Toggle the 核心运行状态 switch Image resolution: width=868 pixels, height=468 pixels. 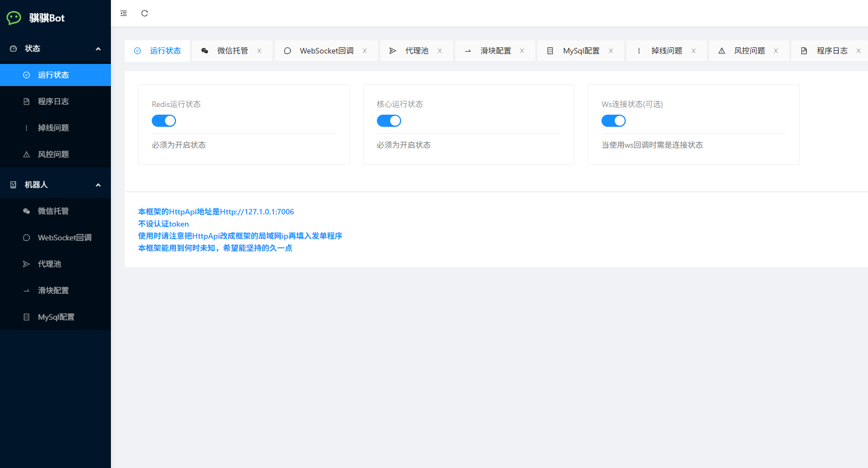[x=389, y=121]
